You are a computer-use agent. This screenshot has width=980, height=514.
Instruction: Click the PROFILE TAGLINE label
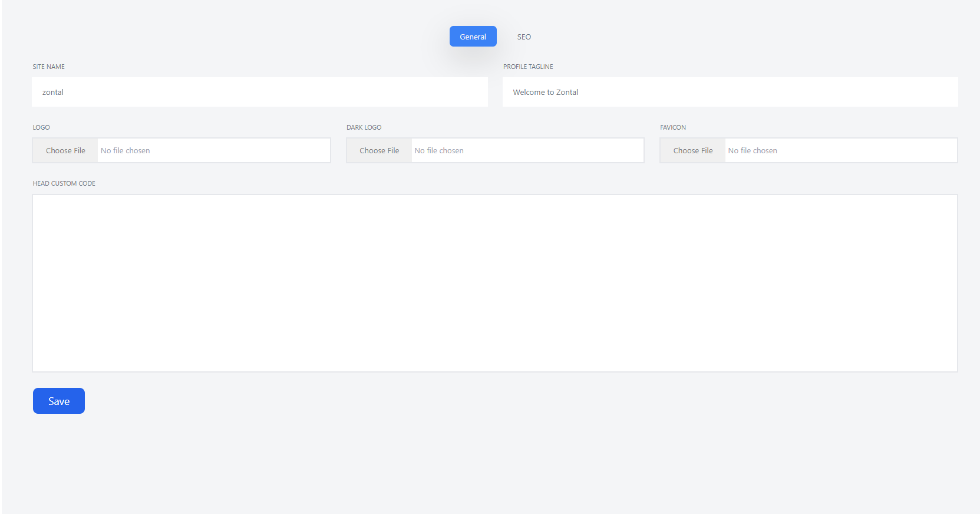pyautogui.click(x=528, y=67)
